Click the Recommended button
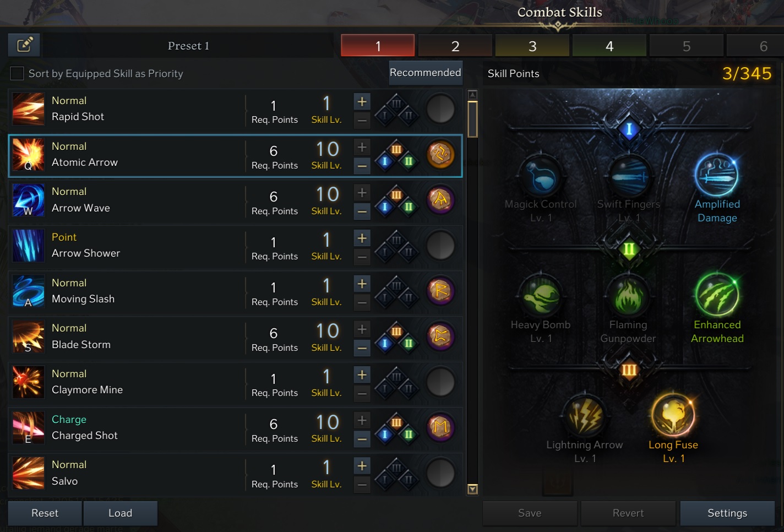This screenshot has height=532, width=784. [426, 73]
